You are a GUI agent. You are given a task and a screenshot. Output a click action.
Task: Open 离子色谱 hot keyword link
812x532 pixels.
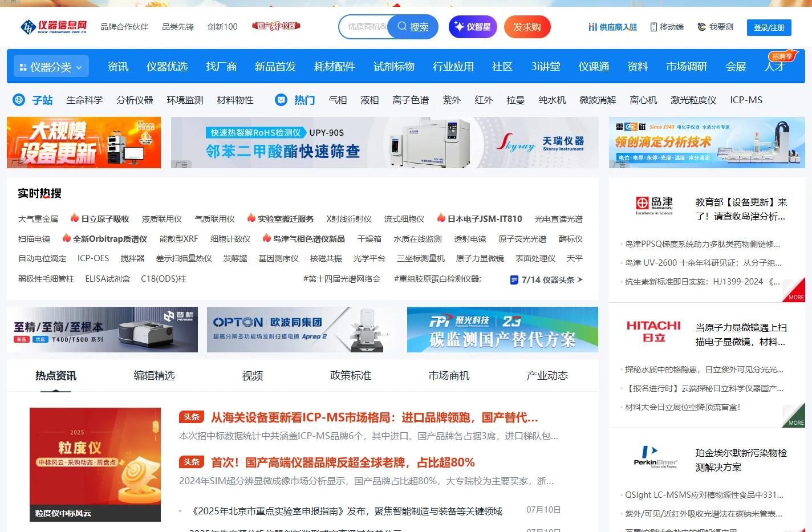(x=411, y=100)
